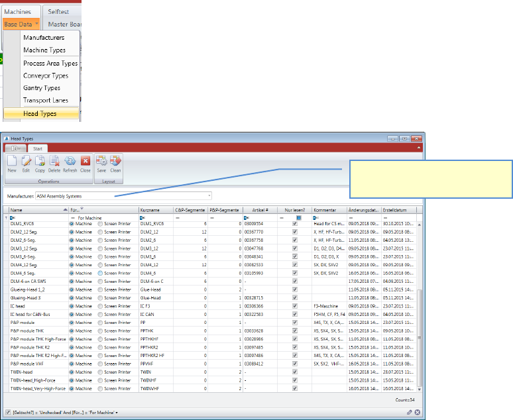The height and width of the screenshot is (420, 513).
Task: Click the Copy icon in Operations
Action: [x=40, y=161]
